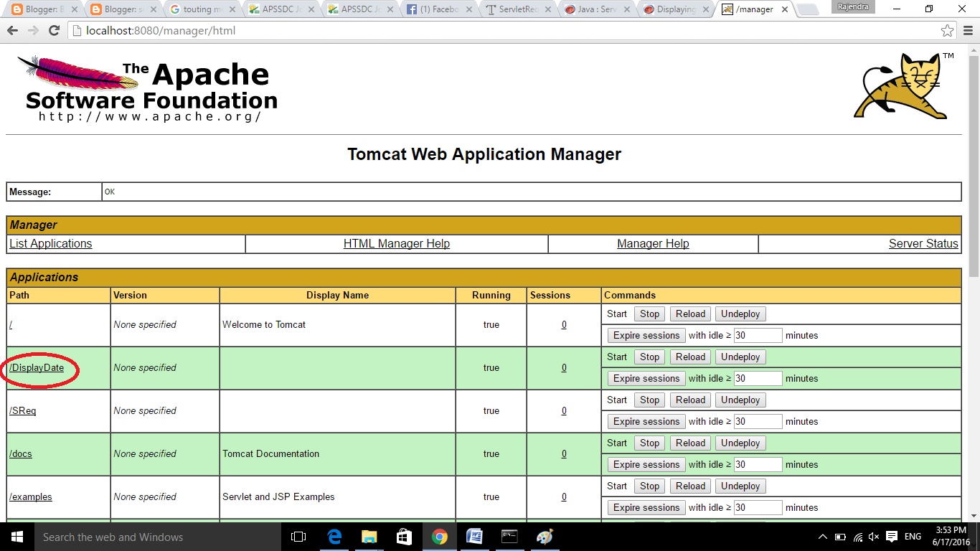Stop the Welcome to Tomcat application

649,314
